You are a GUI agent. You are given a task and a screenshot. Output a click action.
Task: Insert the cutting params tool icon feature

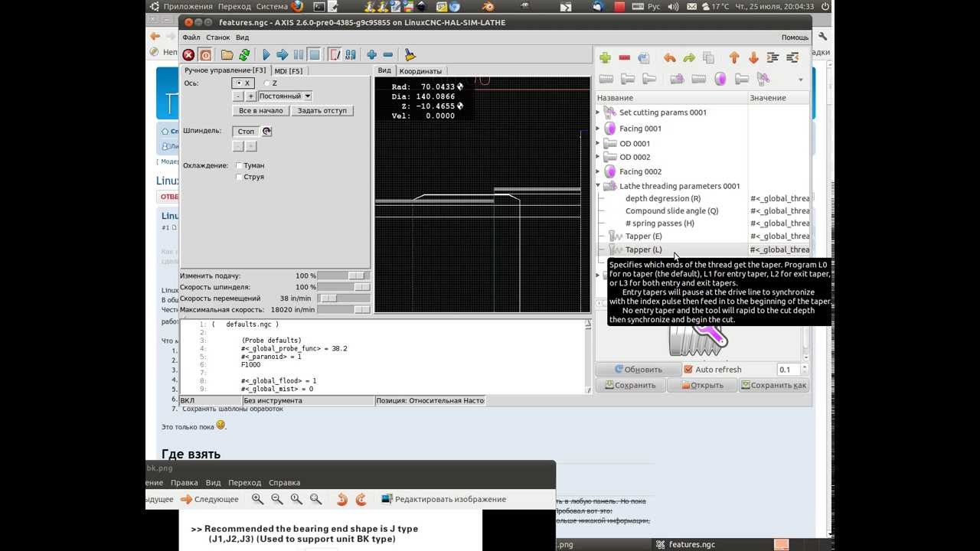coord(763,79)
